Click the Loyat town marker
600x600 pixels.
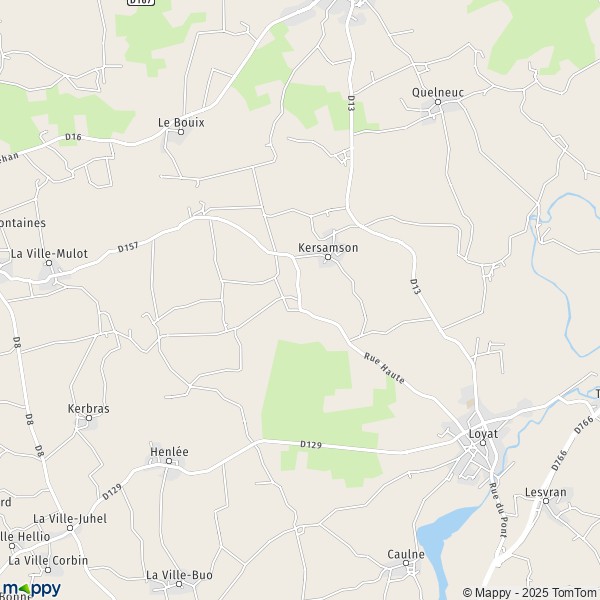(483, 443)
